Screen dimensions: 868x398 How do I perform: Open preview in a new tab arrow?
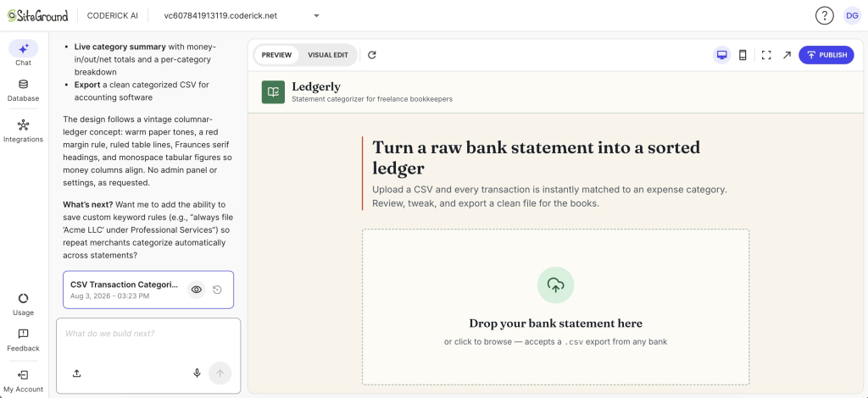(787, 55)
